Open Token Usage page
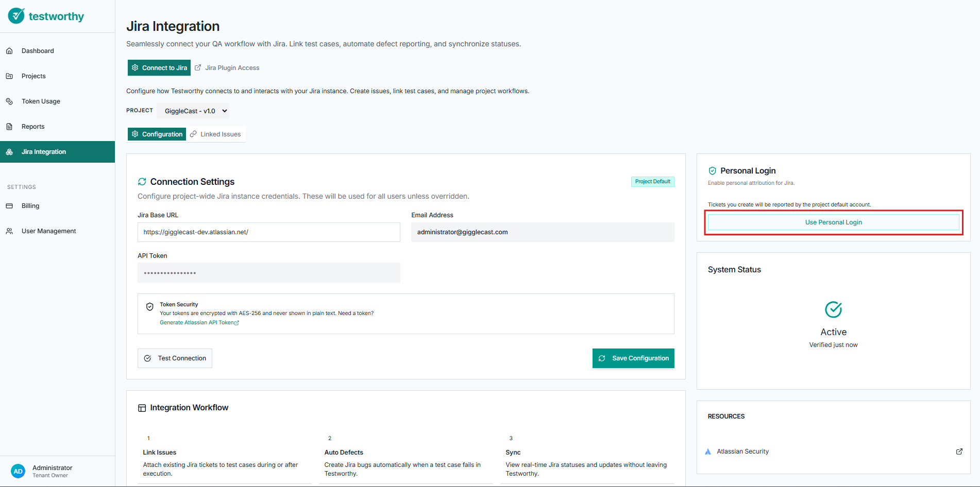 pos(41,101)
